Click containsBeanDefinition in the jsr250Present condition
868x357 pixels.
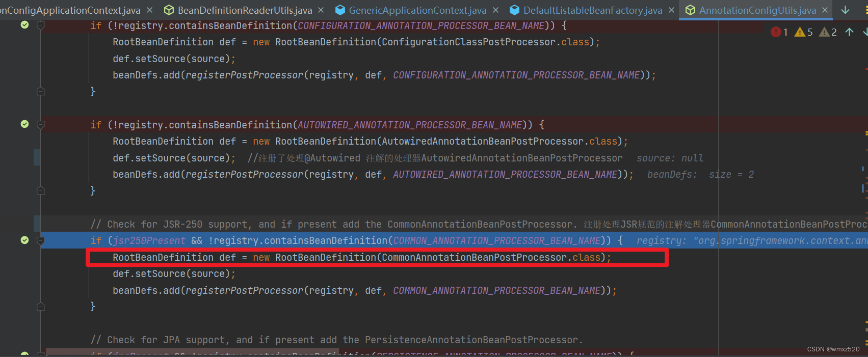coord(326,240)
